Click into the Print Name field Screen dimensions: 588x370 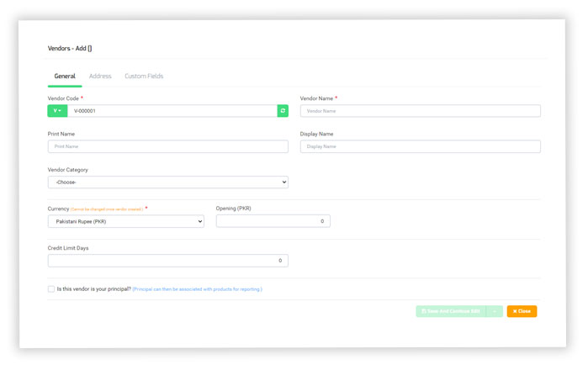click(167, 146)
